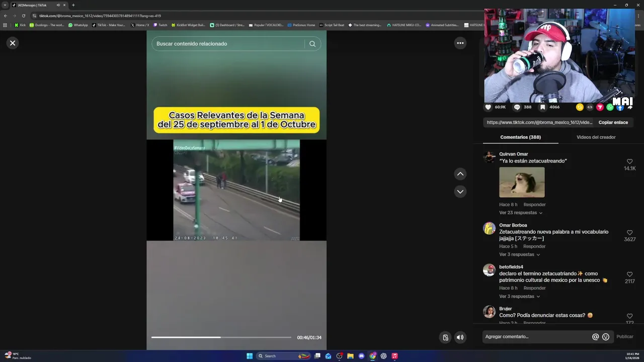Close the TikTok video viewer
Image resolution: width=644 pixels, height=362 pixels.
pyautogui.click(x=13, y=43)
